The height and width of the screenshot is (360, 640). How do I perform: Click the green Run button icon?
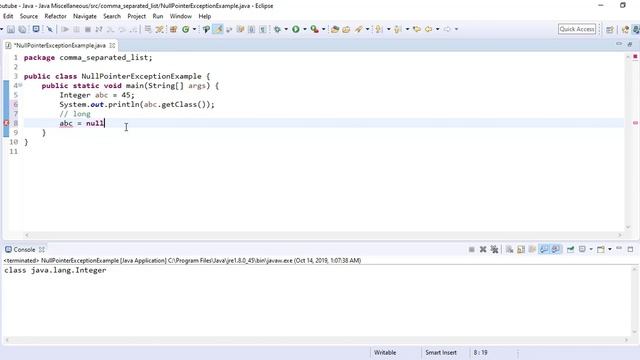pyautogui.click(x=296, y=29)
